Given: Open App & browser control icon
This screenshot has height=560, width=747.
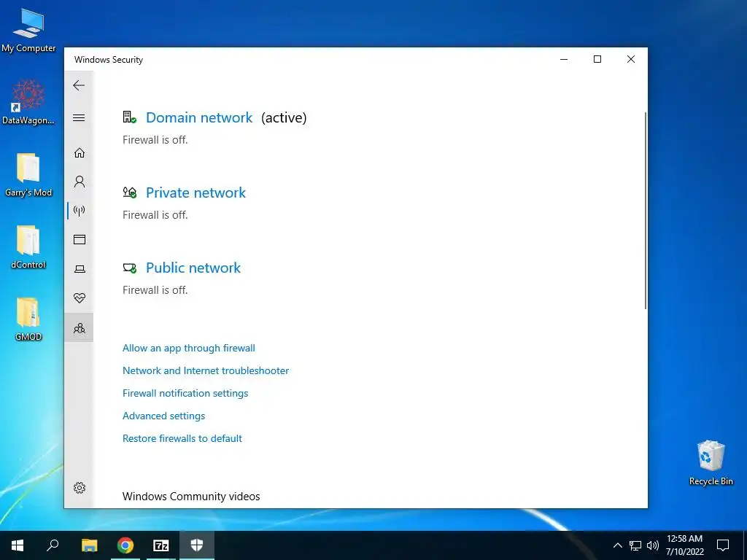Looking at the screenshot, I should (80, 239).
